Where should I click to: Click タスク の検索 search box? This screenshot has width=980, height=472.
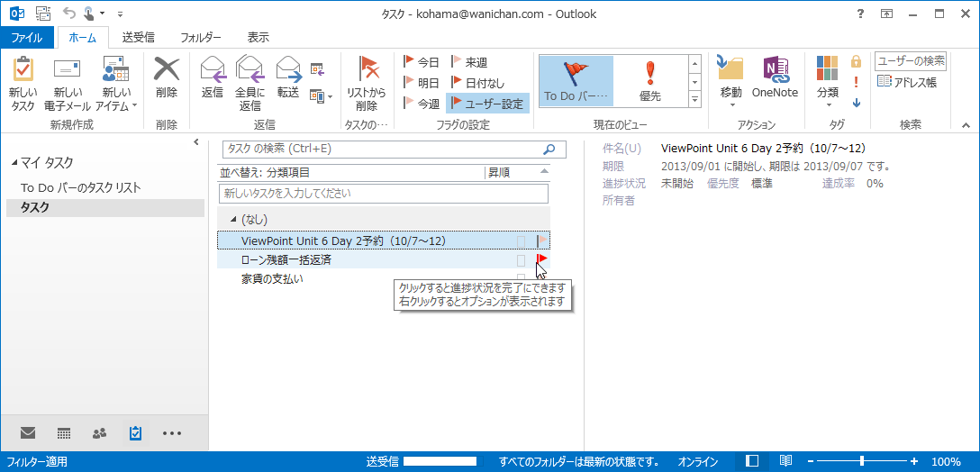[395, 149]
